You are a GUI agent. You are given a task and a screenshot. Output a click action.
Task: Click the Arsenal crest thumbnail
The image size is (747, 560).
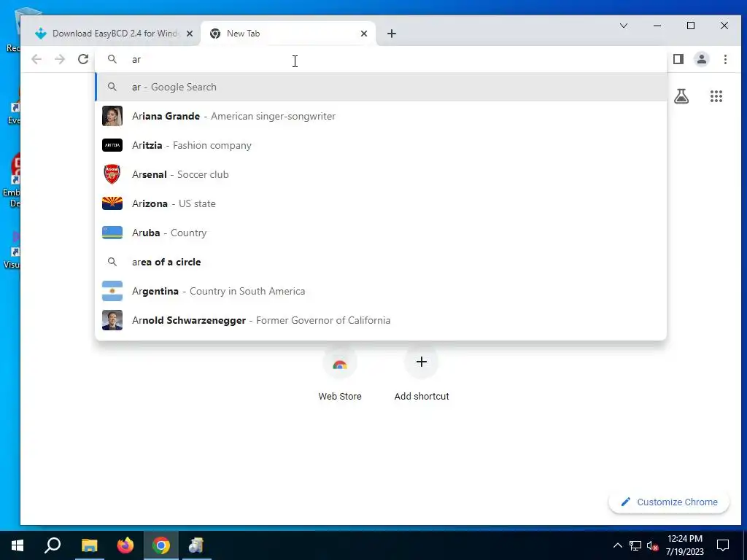112,174
